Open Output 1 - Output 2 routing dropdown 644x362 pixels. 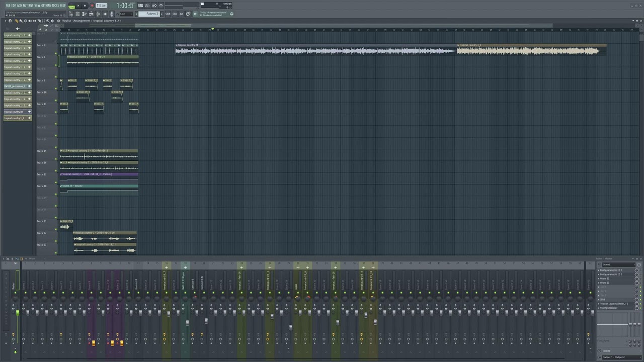(x=621, y=357)
